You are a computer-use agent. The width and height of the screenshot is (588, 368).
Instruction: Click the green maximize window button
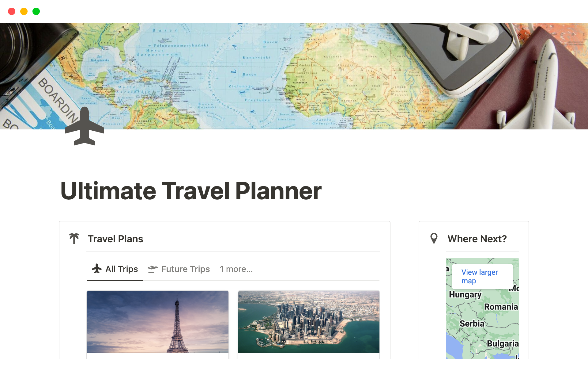tap(36, 11)
